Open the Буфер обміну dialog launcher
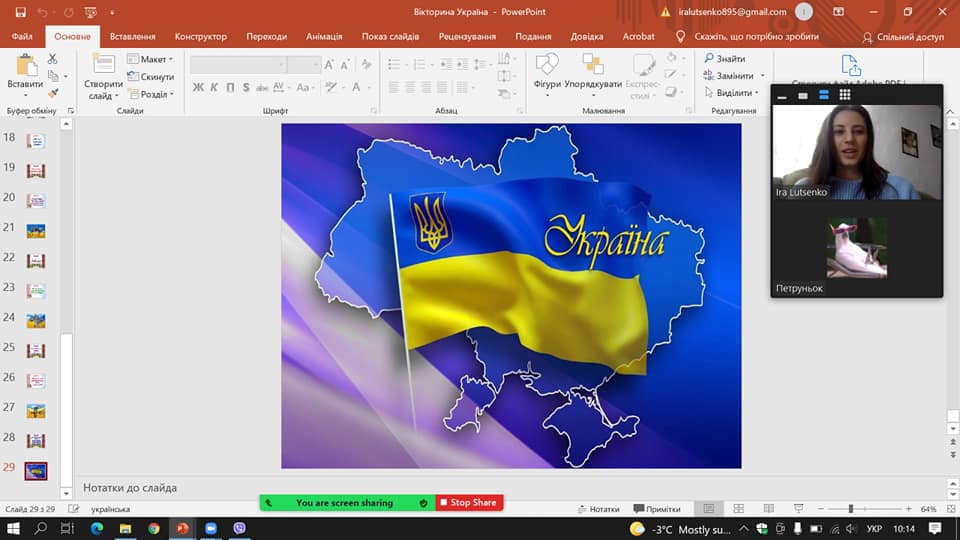 70,111
